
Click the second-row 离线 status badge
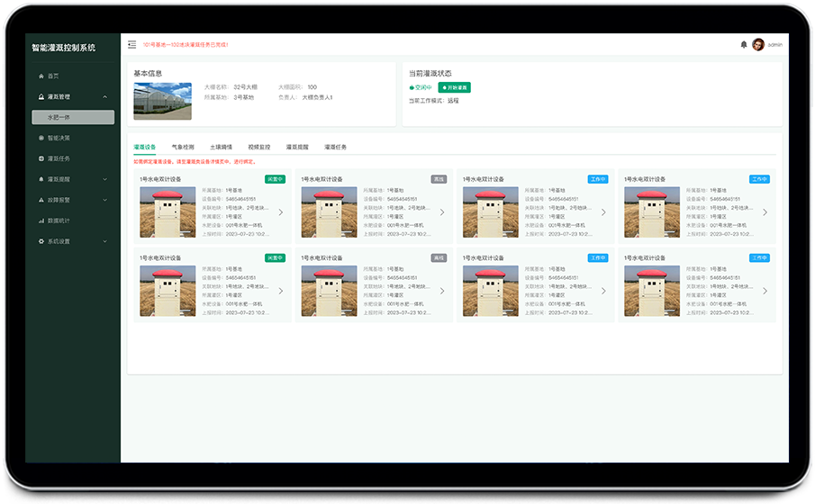click(439, 257)
